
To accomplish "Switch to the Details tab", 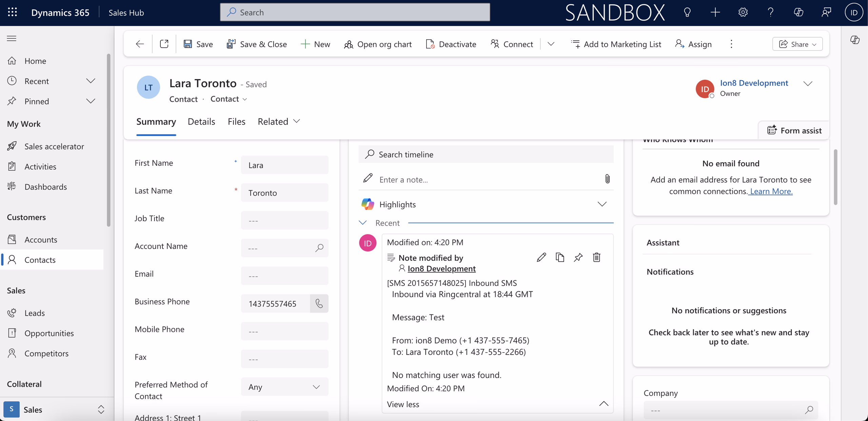I will tap(201, 121).
